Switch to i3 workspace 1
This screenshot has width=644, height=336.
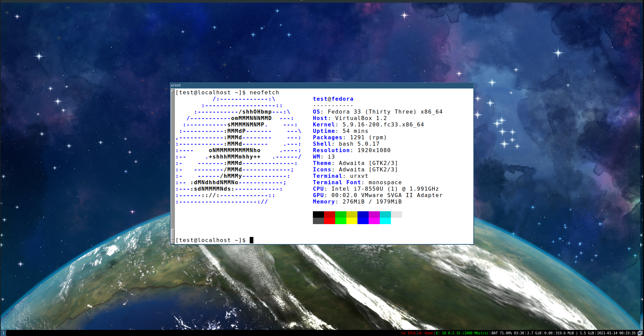click(3, 333)
